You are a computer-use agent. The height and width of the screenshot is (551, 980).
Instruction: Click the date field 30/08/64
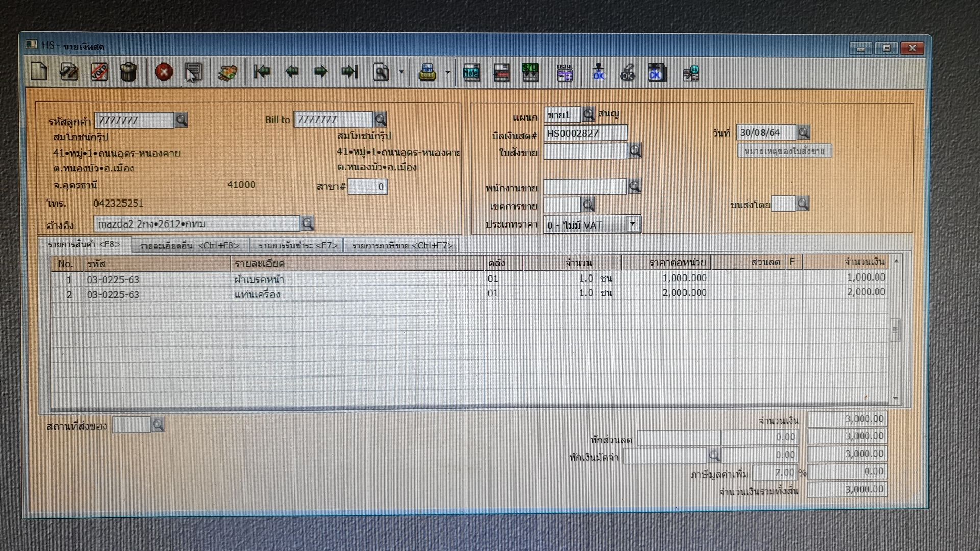pyautogui.click(x=766, y=133)
